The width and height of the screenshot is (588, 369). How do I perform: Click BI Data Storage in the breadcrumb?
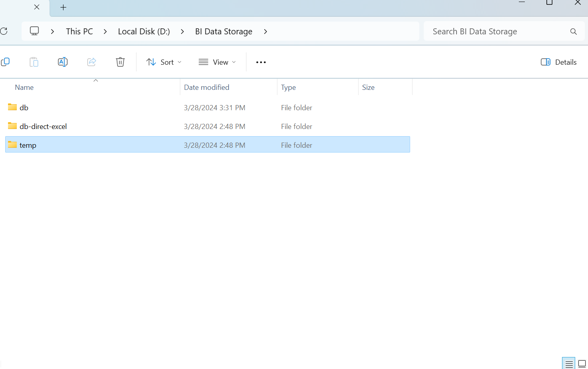[x=223, y=31]
